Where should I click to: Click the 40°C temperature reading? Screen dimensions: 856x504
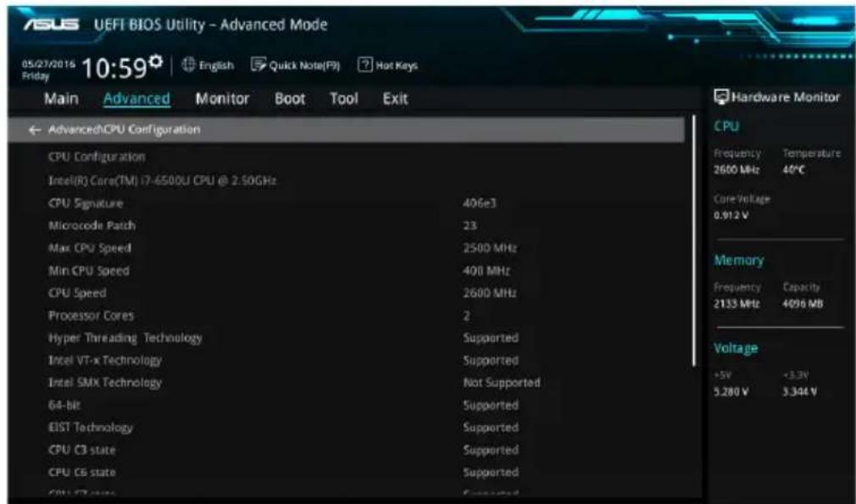794,170
